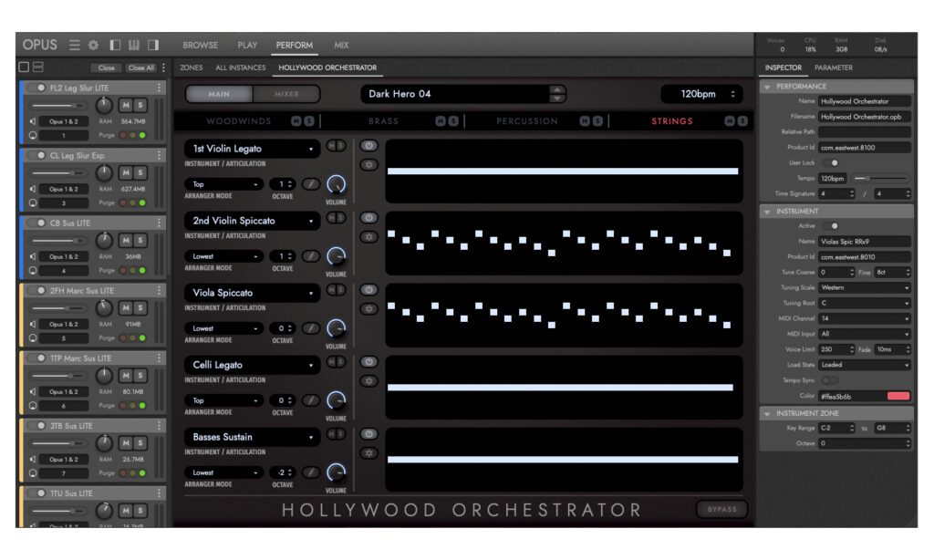Open the MIDI Channel dropdown

point(865,318)
